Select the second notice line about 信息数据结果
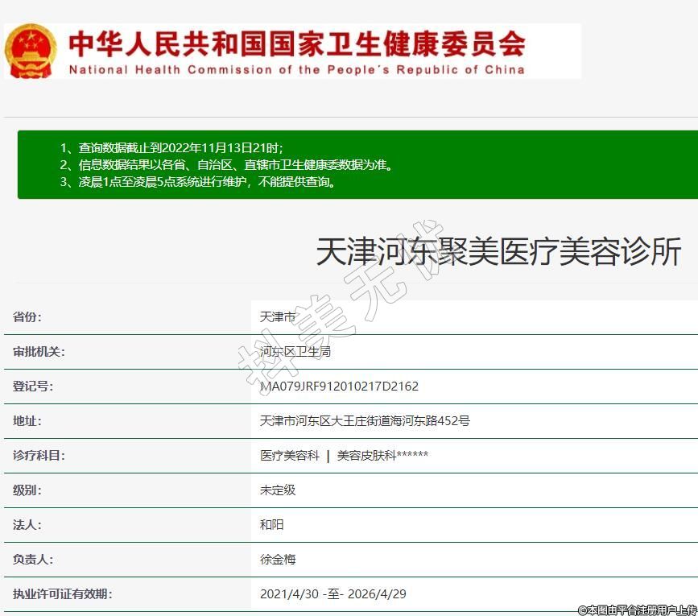 tap(226, 165)
